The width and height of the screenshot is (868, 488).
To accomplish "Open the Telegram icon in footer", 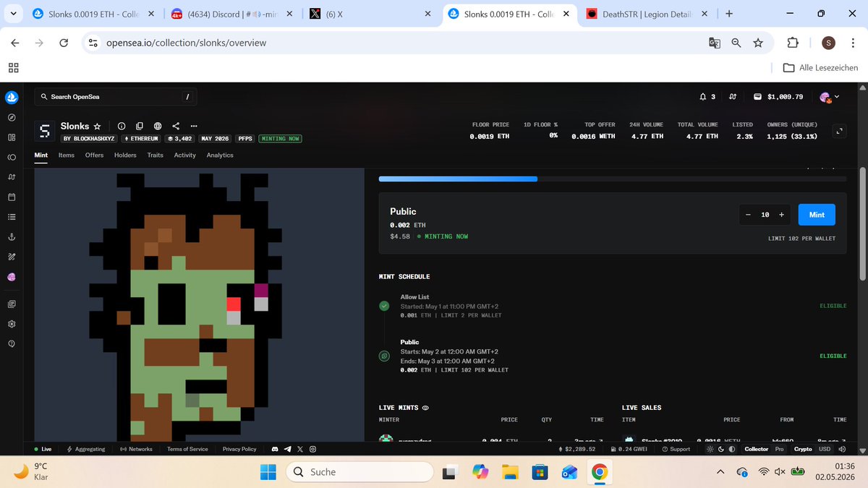I will pyautogui.click(x=289, y=449).
